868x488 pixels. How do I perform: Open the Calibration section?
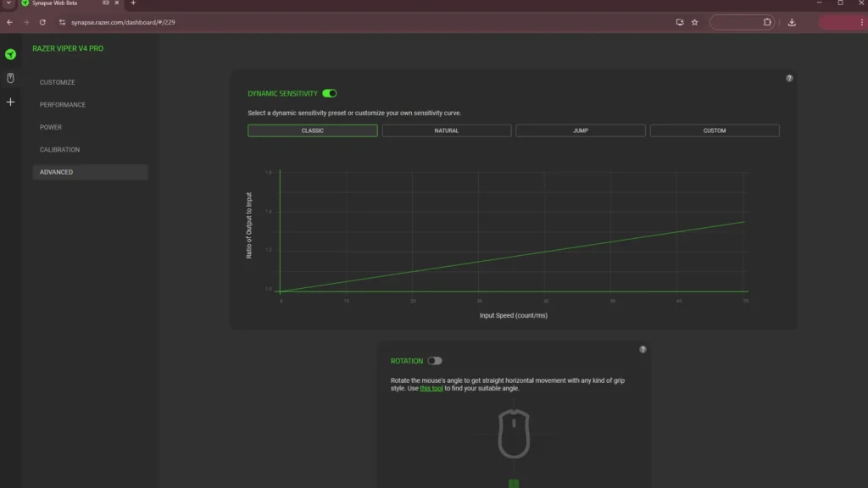pyautogui.click(x=60, y=149)
